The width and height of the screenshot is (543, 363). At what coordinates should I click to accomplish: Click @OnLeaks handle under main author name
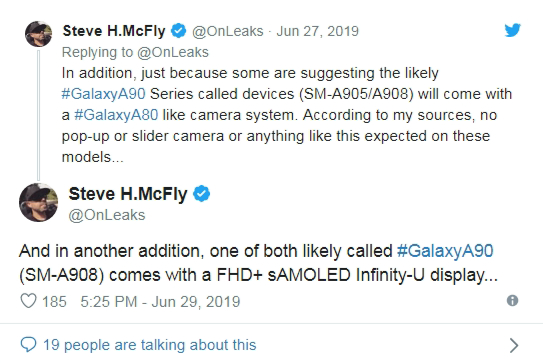(x=107, y=215)
